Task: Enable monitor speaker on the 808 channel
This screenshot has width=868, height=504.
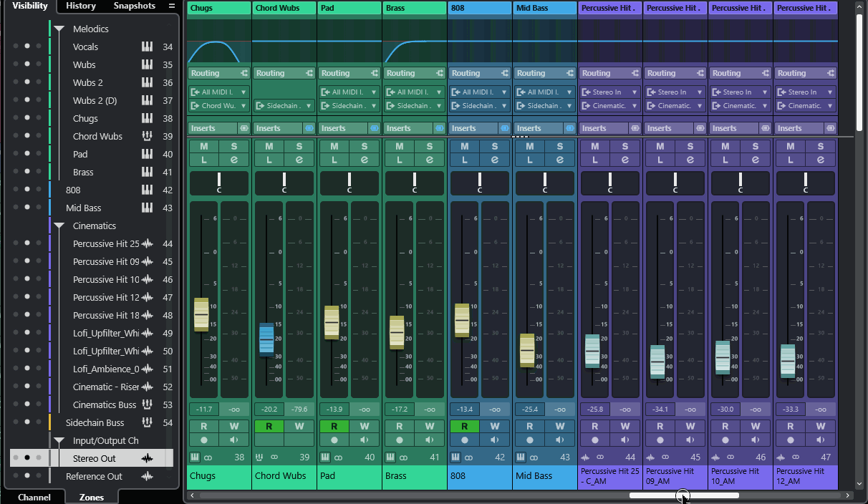Action: pyautogui.click(x=494, y=440)
